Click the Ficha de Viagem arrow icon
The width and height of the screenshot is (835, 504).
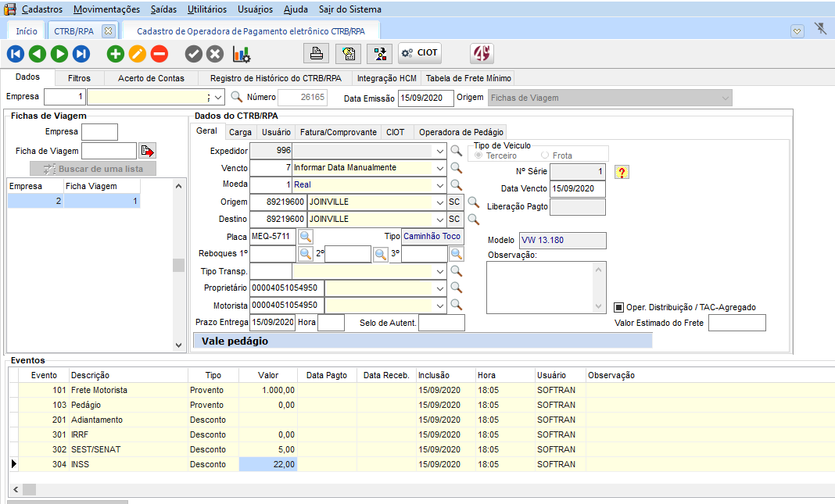148,151
